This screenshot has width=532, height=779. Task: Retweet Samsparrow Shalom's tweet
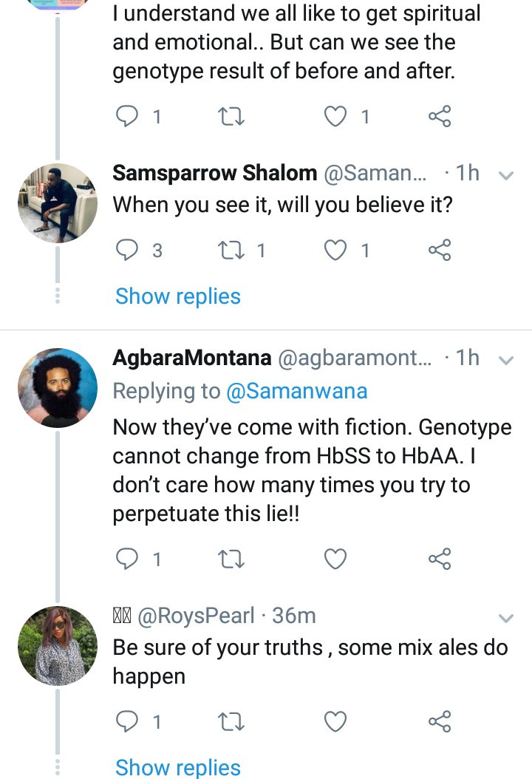[x=231, y=250]
